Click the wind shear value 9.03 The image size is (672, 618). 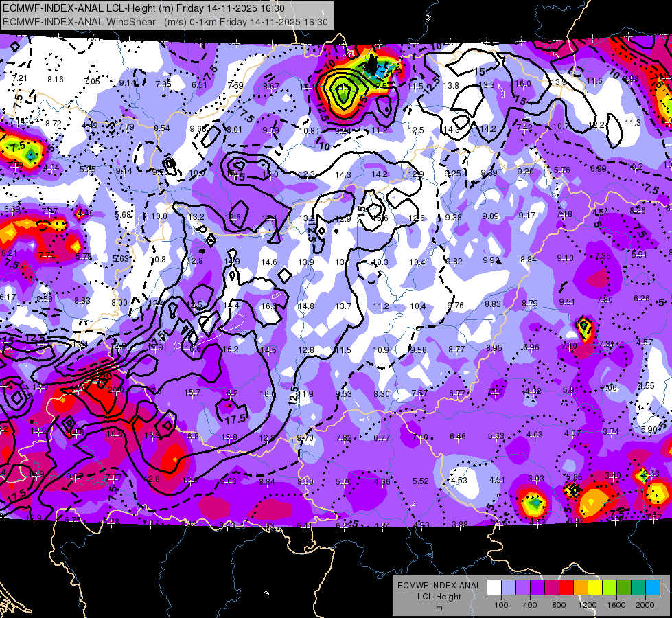coord(229,481)
